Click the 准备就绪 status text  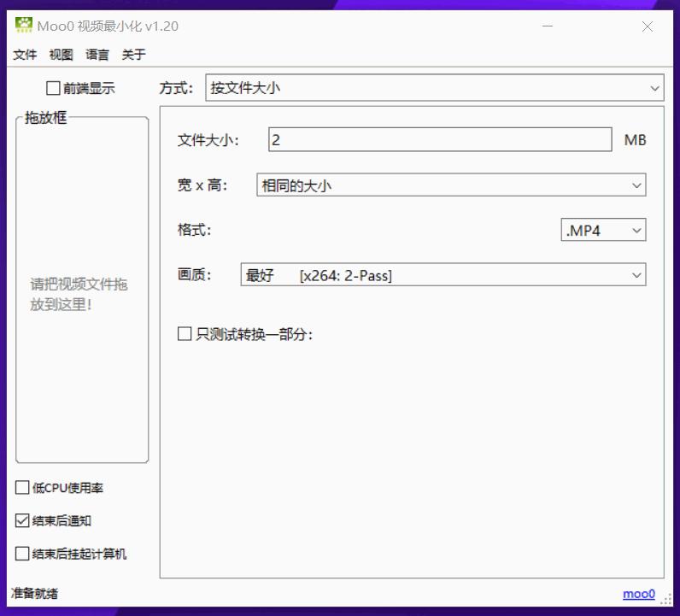[x=34, y=594]
